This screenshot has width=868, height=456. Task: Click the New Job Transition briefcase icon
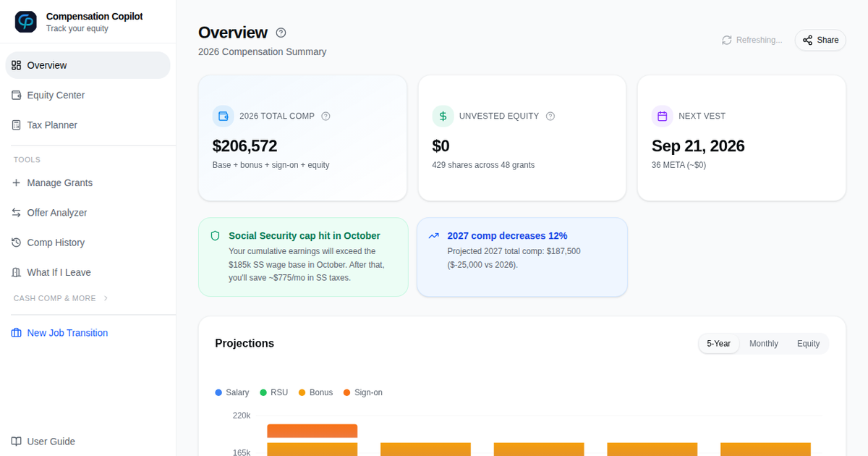point(17,333)
